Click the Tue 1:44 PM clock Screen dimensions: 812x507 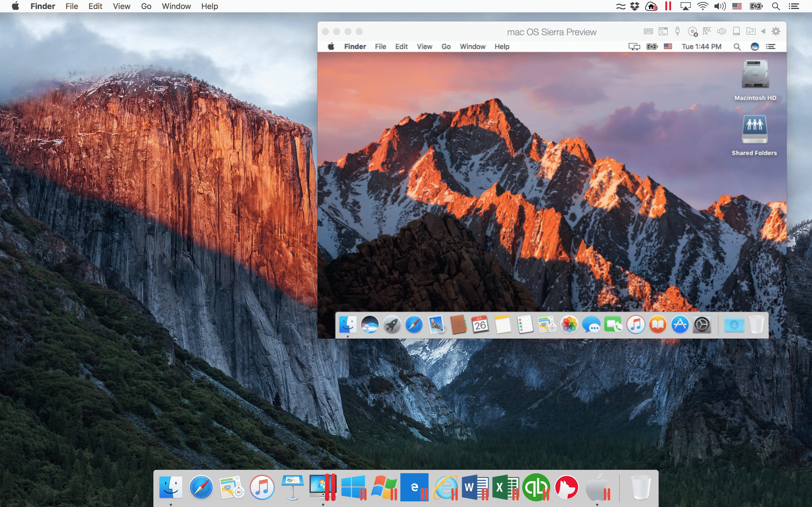[701, 46]
